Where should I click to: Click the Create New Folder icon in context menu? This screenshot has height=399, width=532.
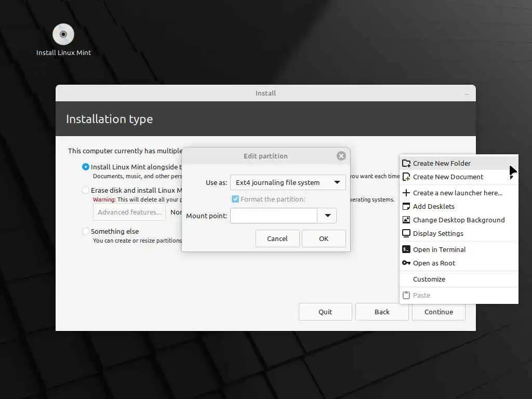406,164
